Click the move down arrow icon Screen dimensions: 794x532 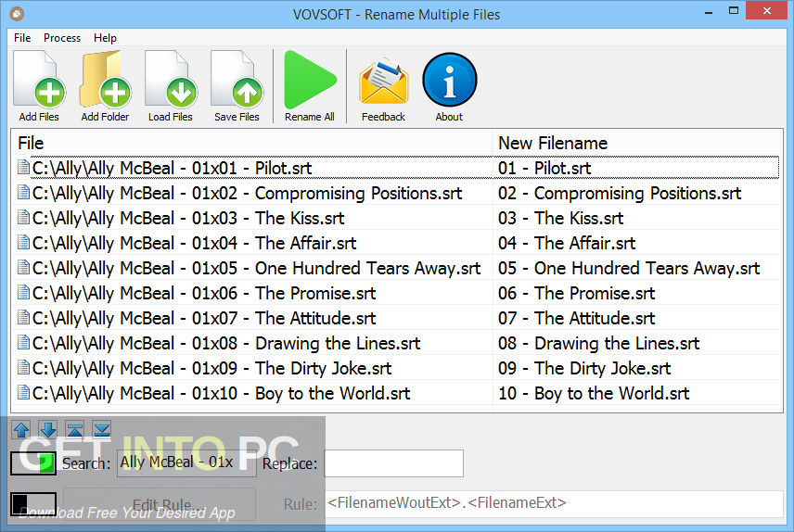click(48, 430)
